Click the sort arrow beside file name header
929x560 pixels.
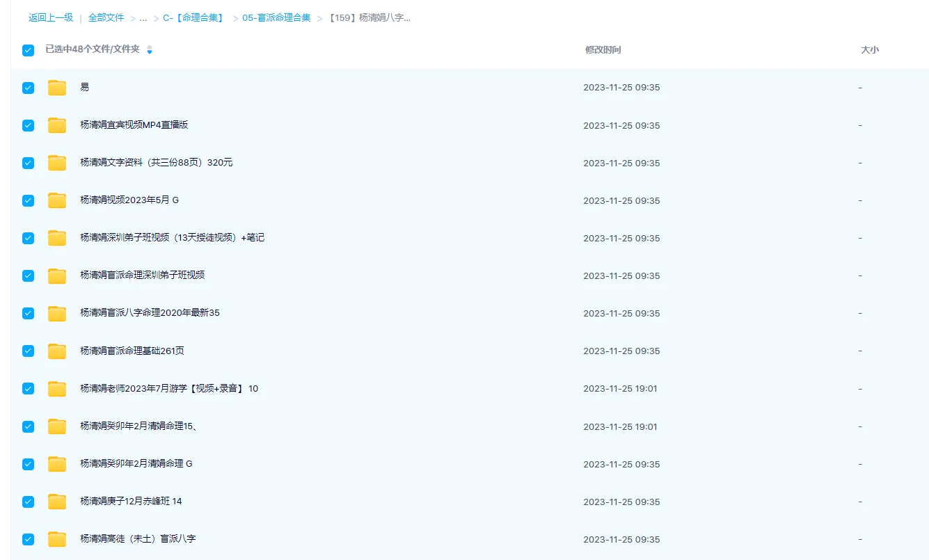pos(150,50)
